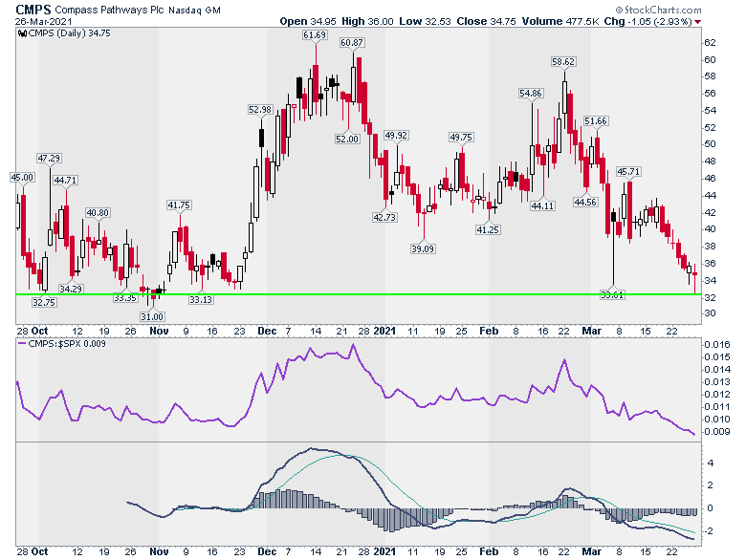The height and width of the screenshot is (560, 746).
Task: Click the 42.73 low label
Action: click(384, 217)
